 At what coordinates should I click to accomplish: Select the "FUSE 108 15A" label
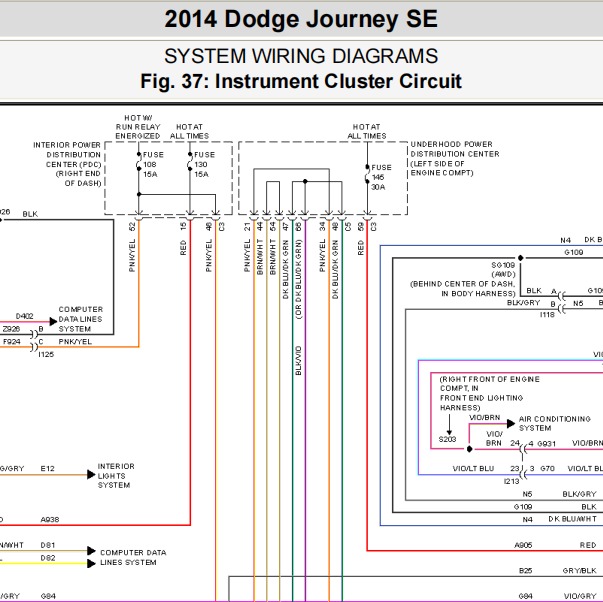coord(153,165)
